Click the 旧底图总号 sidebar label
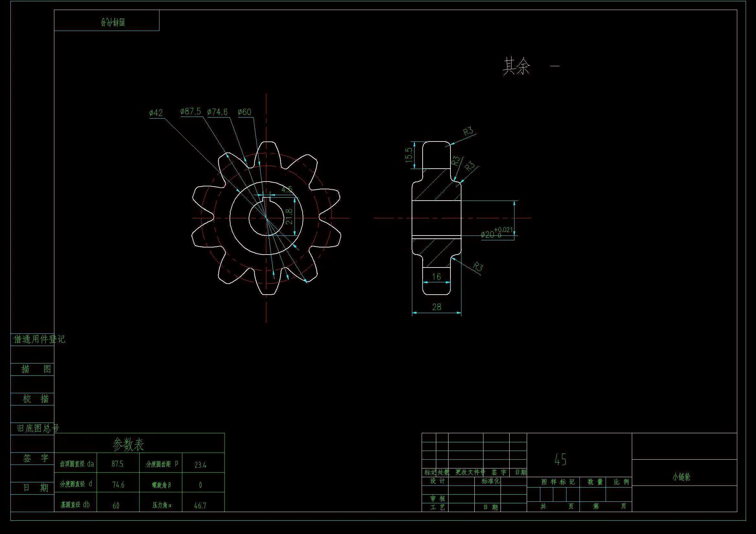The width and height of the screenshot is (756, 534). 38,428
